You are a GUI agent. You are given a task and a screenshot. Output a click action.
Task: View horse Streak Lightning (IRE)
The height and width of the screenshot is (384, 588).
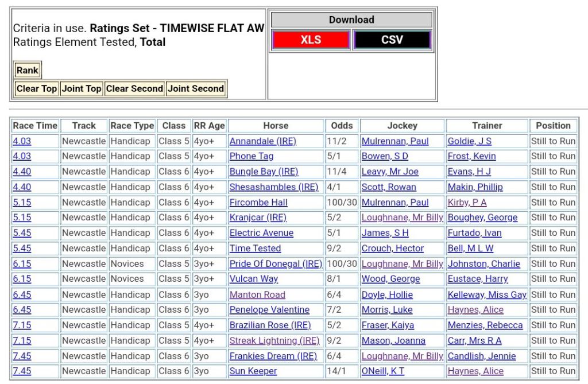pos(274,340)
